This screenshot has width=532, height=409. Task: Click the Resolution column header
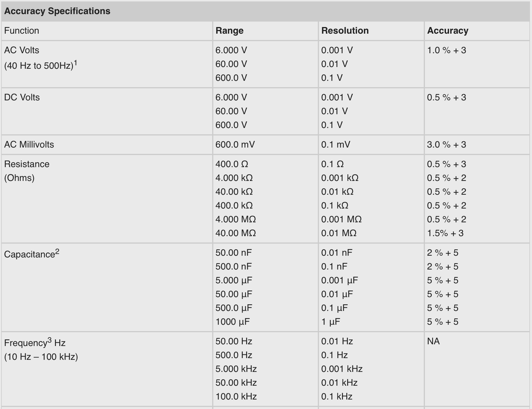(345, 31)
